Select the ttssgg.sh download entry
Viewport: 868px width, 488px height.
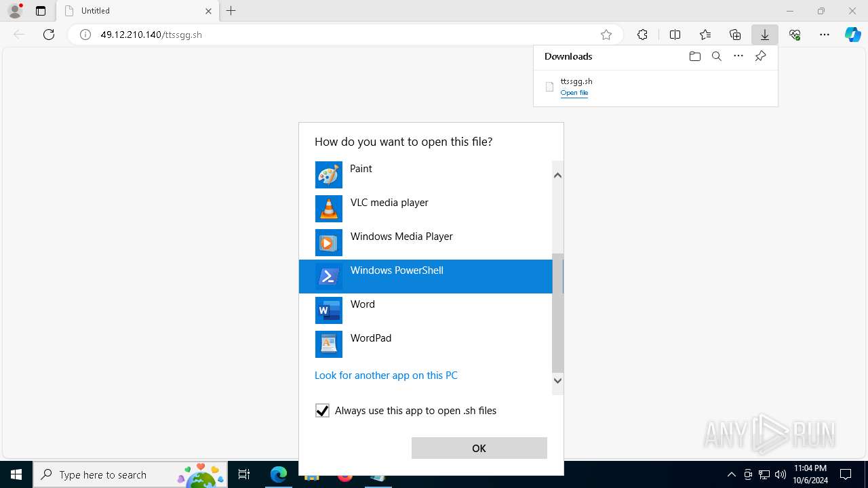click(655, 87)
